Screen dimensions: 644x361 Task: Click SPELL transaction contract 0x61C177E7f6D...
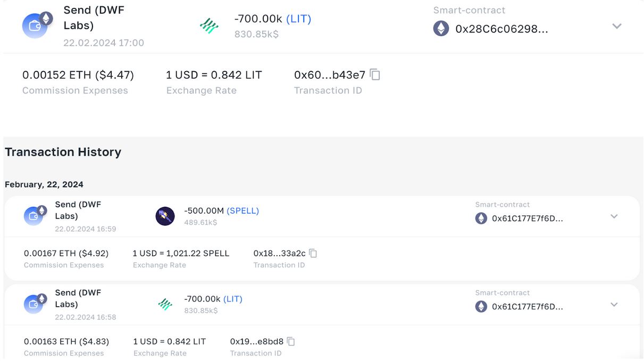click(527, 219)
